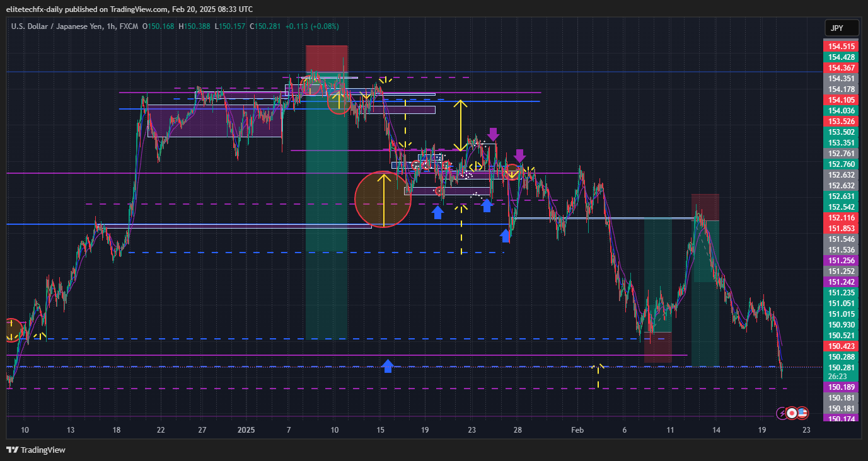Click the 154.178 price label
Viewport: 868px width, 461px height.
click(x=842, y=89)
